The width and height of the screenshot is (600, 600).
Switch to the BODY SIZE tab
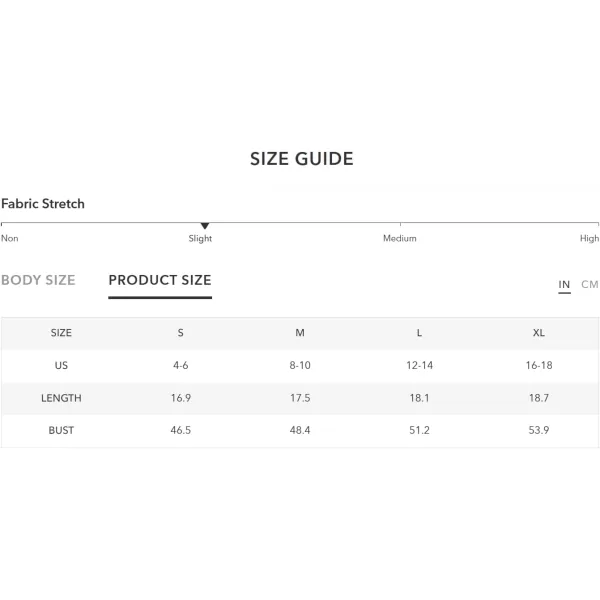(x=38, y=280)
